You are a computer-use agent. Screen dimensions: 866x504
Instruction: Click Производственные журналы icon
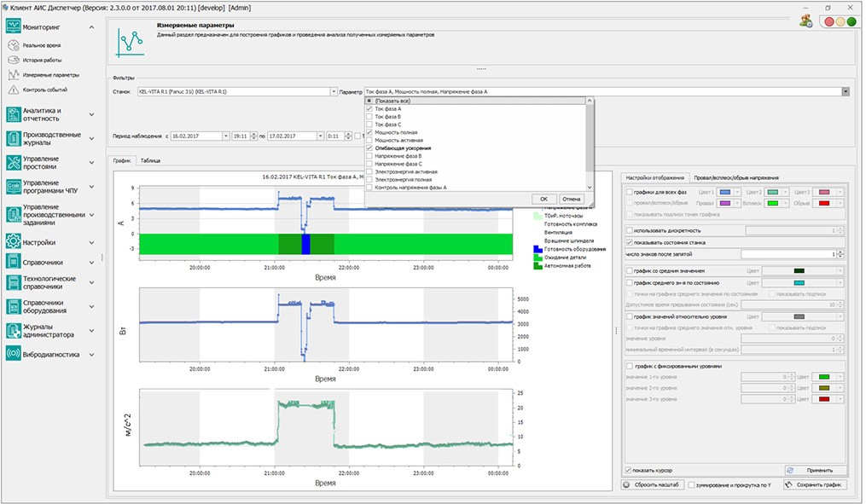(x=14, y=138)
